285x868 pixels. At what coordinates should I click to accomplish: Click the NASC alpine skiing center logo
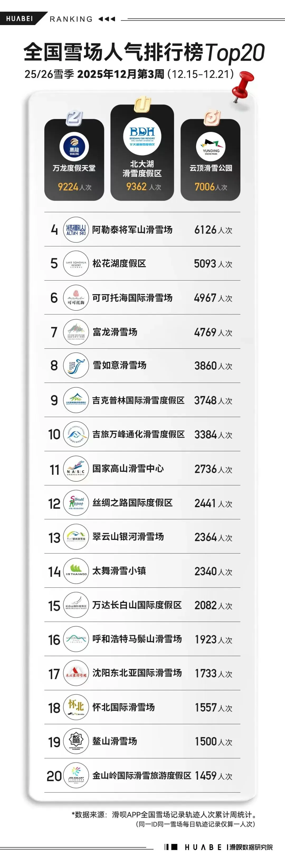76,469
